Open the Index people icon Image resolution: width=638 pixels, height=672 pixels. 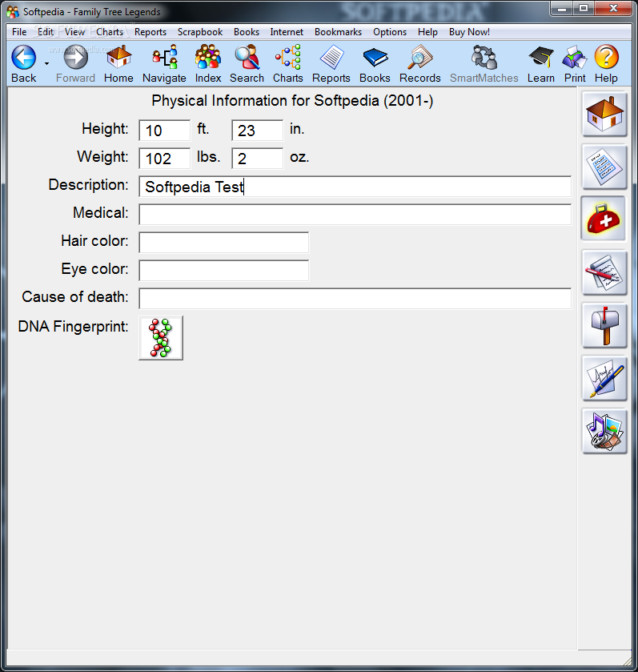(x=208, y=58)
